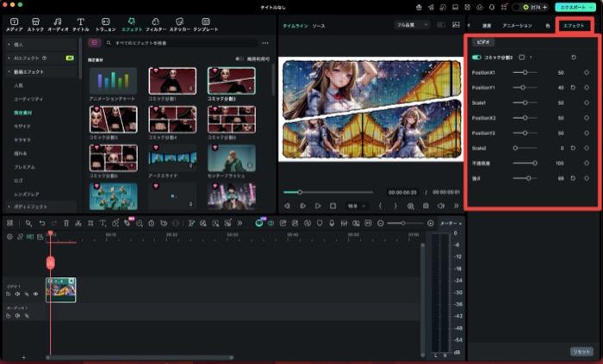603x364 pixels.
Task: Open the ステッカー (Stickers) icon
Action: pyautogui.click(x=179, y=24)
